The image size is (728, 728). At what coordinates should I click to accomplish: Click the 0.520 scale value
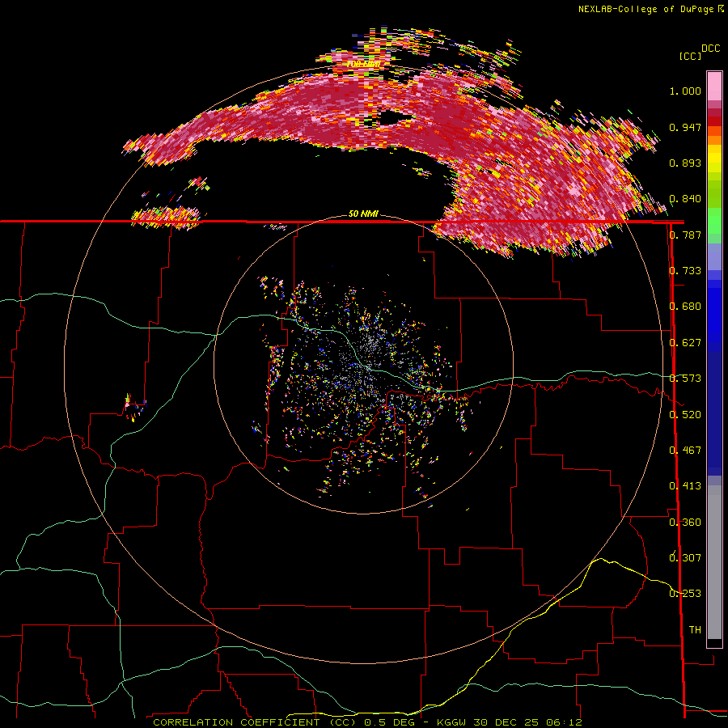tap(685, 415)
